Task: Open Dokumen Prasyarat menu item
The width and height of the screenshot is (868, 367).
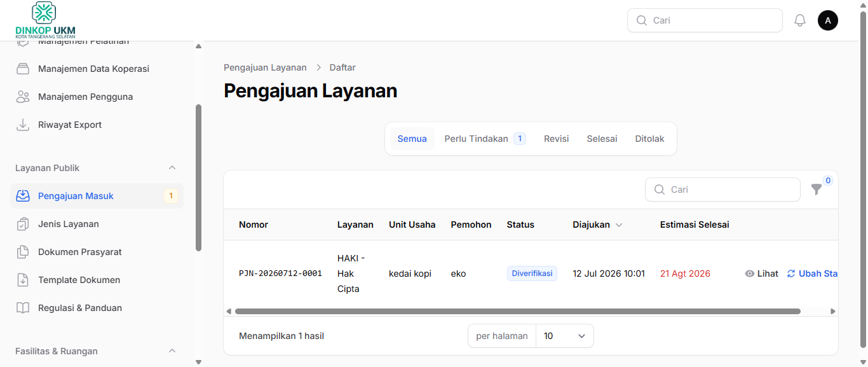Action: click(97, 252)
